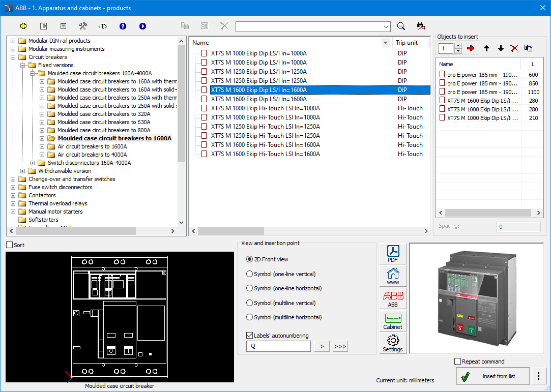Click the single > label button

[322, 346]
